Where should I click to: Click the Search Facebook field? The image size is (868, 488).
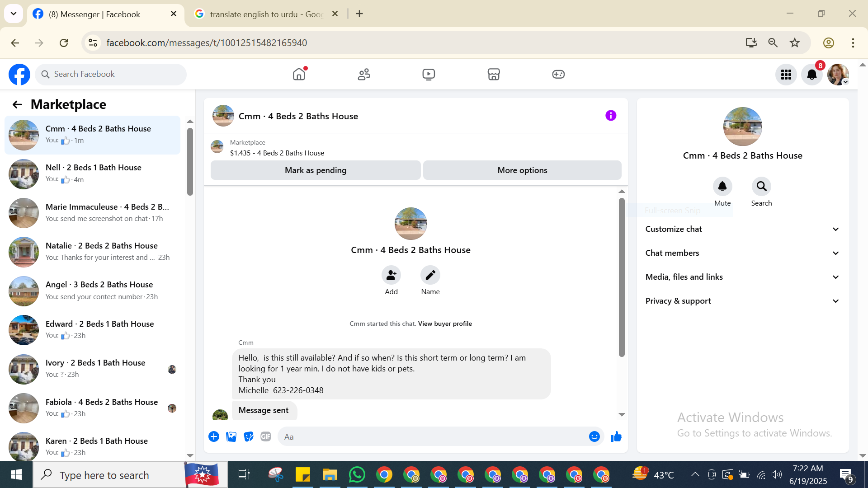[111, 74]
